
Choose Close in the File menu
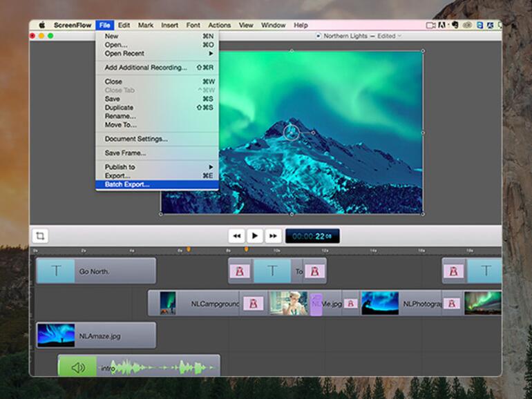click(157, 81)
